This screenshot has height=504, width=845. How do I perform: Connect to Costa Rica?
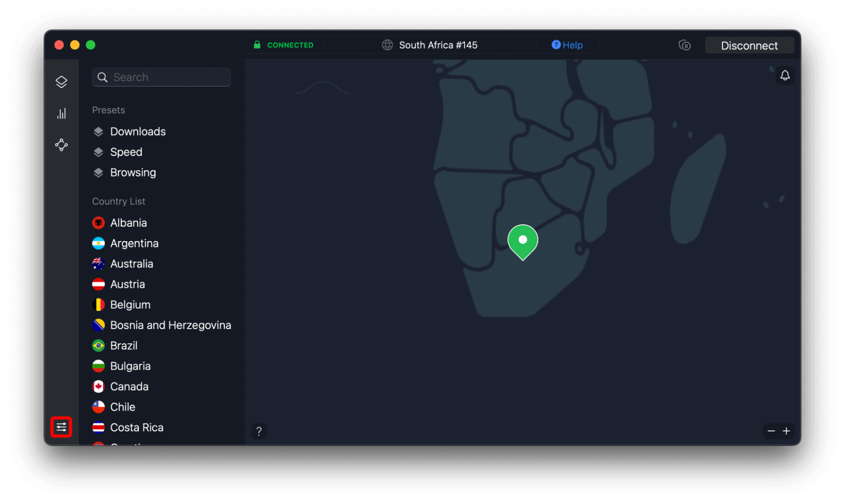coord(137,428)
